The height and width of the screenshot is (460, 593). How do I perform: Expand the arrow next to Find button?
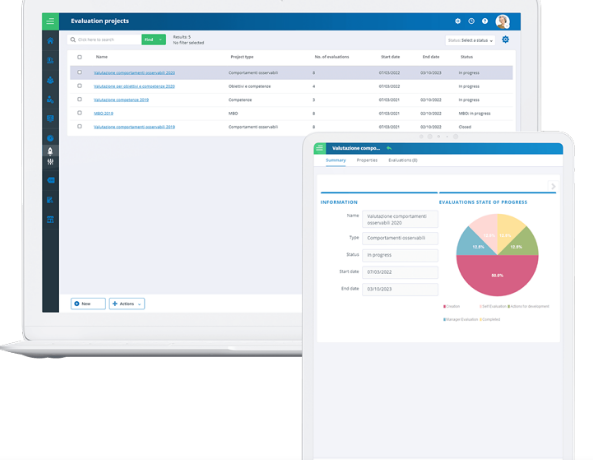pyautogui.click(x=160, y=39)
